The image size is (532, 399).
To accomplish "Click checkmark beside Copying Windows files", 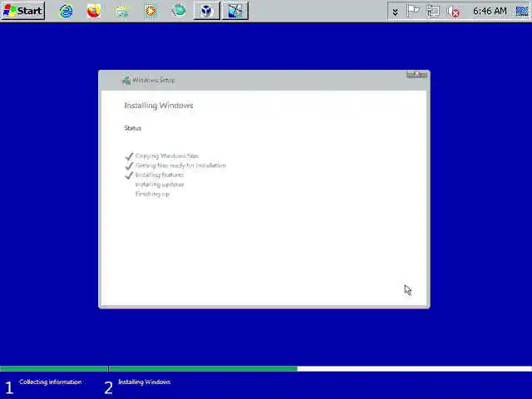I will click(129, 156).
